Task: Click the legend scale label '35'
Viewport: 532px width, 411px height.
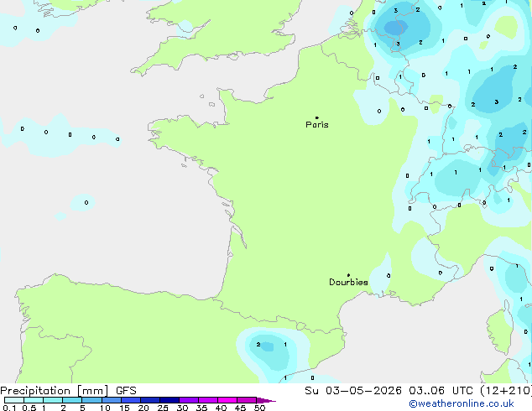Action: click(x=201, y=408)
